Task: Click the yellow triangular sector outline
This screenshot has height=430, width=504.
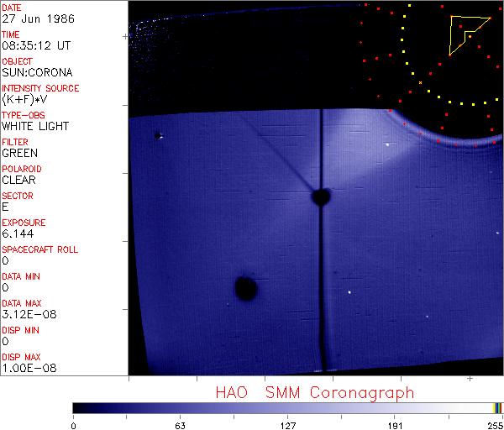Action: (x=470, y=35)
